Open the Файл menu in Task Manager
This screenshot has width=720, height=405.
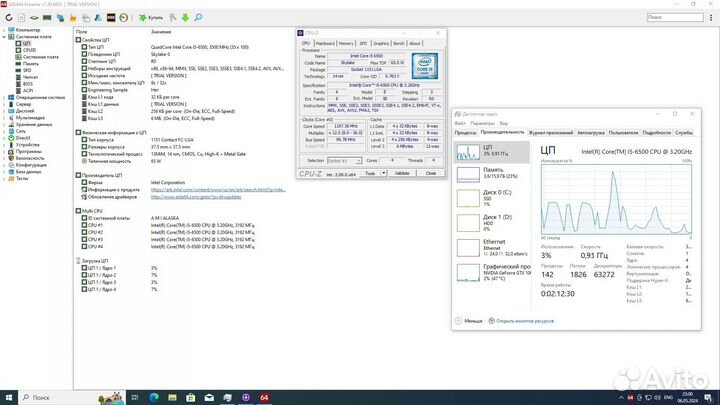click(460, 124)
